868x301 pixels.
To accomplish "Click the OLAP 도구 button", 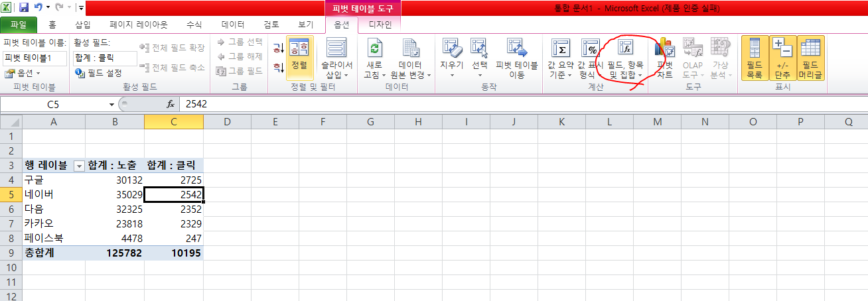I will tap(693, 58).
